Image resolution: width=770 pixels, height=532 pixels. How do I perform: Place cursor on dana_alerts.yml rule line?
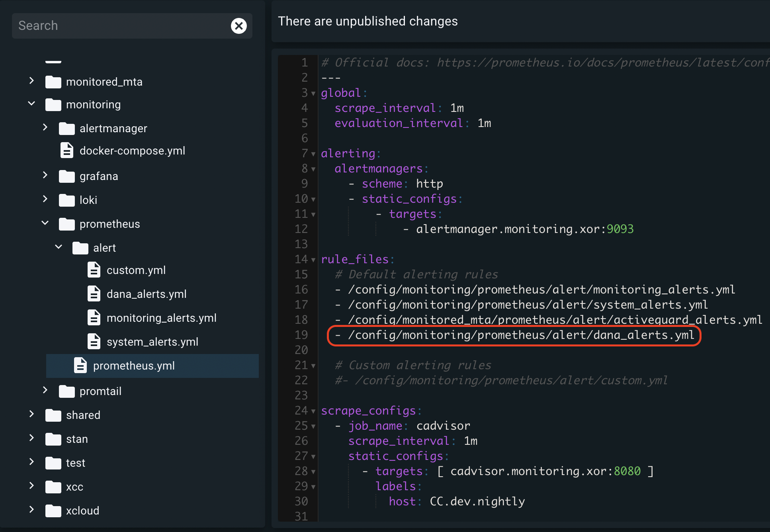(x=515, y=335)
